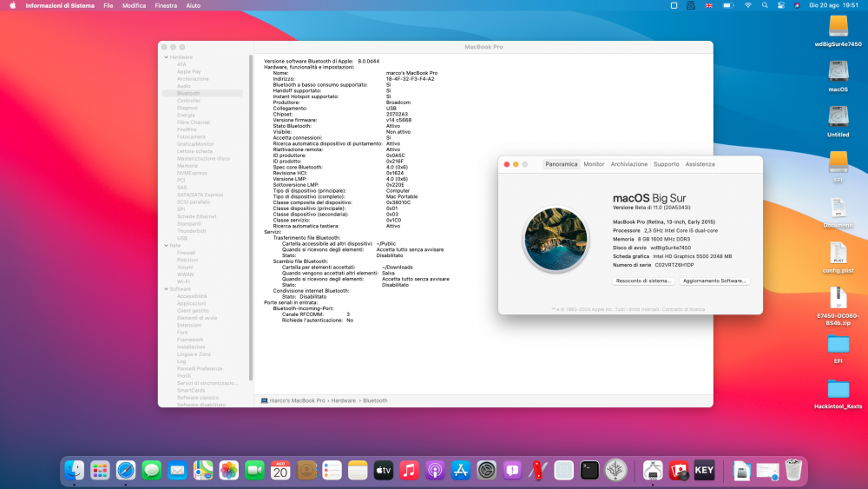Click the Aggiornamento Software button

[714, 281]
